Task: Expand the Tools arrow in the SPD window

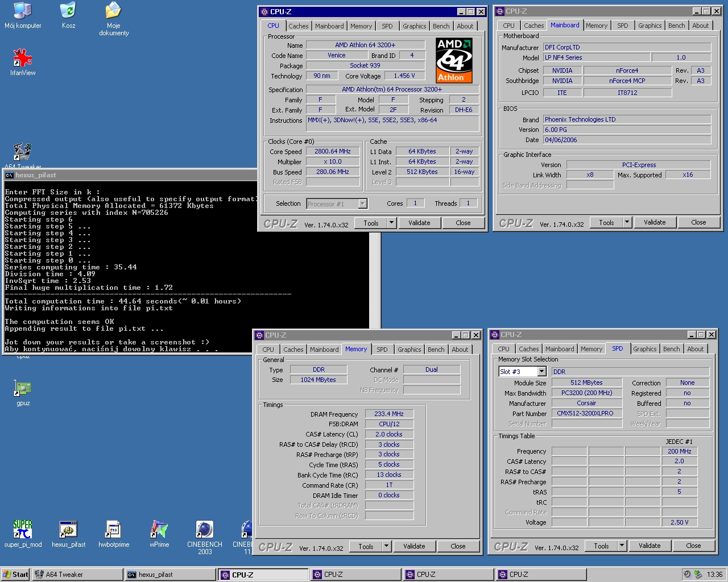Action: click(622, 546)
